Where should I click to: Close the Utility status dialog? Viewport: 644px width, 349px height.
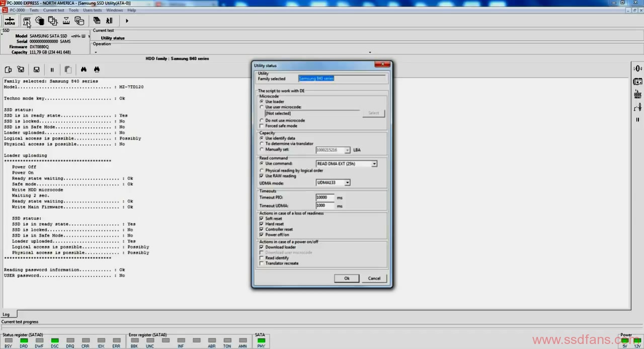pyautogui.click(x=382, y=65)
